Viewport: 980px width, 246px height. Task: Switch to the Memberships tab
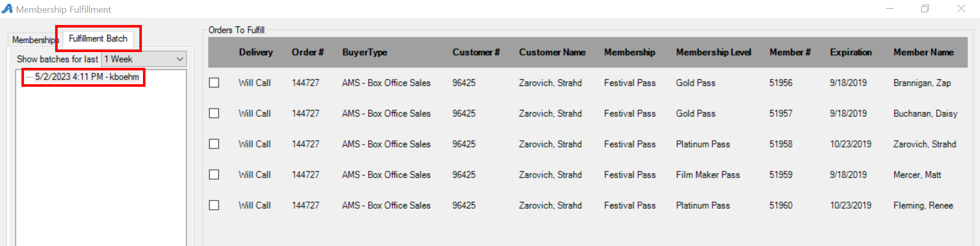pos(35,40)
